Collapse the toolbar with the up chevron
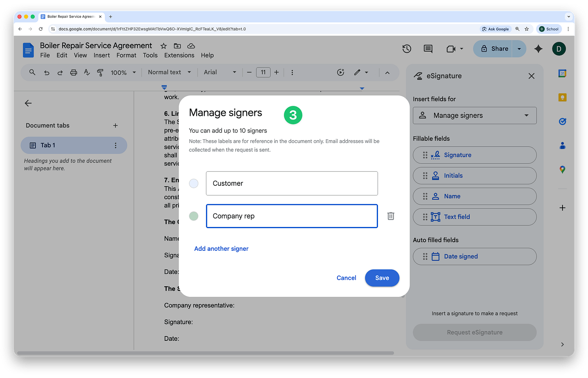This screenshot has width=588, height=378. pos(387,73)
